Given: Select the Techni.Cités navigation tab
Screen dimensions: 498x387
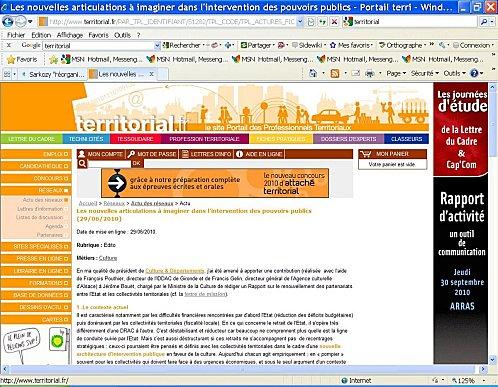Looking at the screenshot, I should [x=86, y=139].
